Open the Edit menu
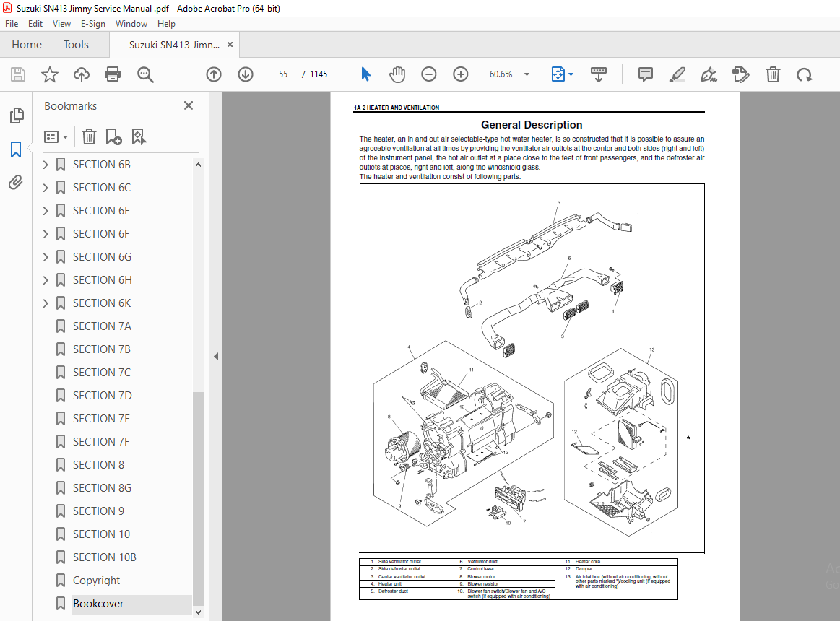 (x=35, y=24)
